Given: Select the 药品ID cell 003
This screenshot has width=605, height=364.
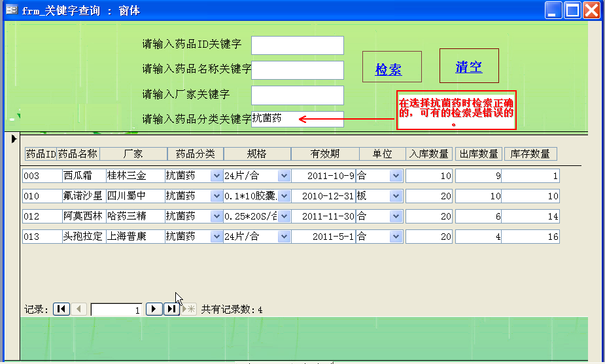Looking at the screenshot, I should [x=42, y=176].
